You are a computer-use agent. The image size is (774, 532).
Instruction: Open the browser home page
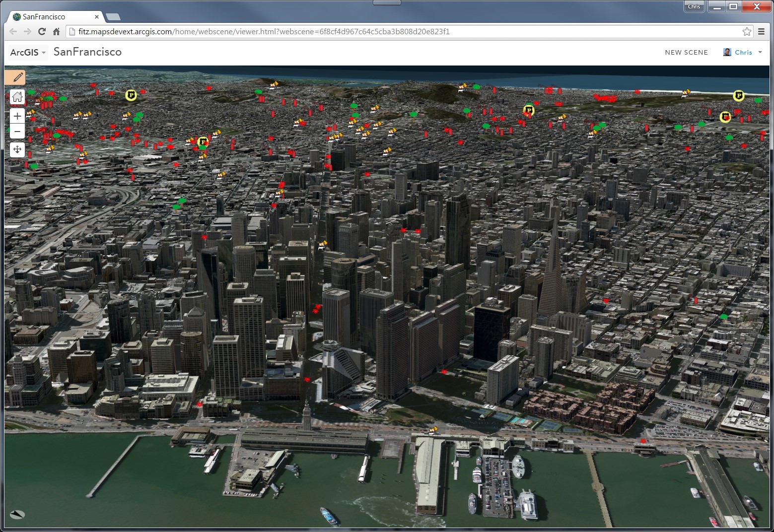point(56,32)
